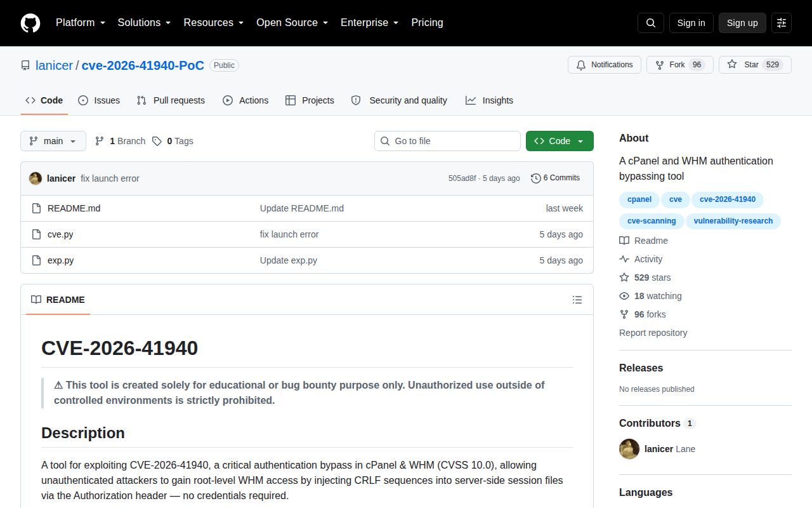Screen dimensions: 812x508
Task: Click the cve topic tag
Action: click(x=676, y=199)
